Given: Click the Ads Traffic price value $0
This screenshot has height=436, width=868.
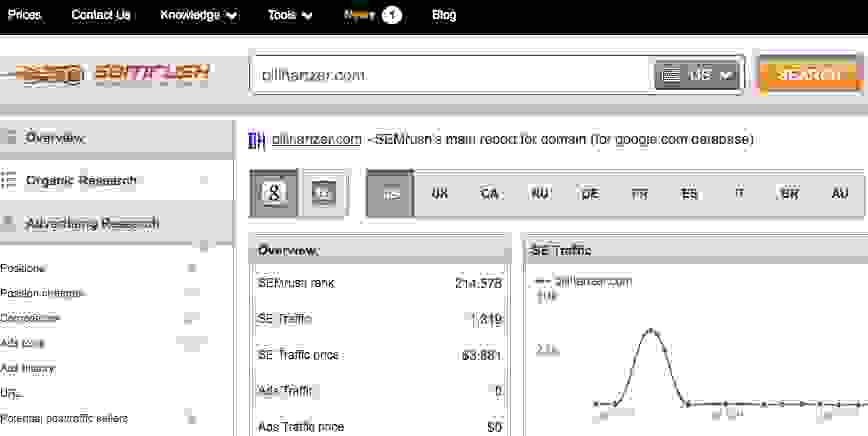Looking at the screenshot, I should (x=494, y=427).
